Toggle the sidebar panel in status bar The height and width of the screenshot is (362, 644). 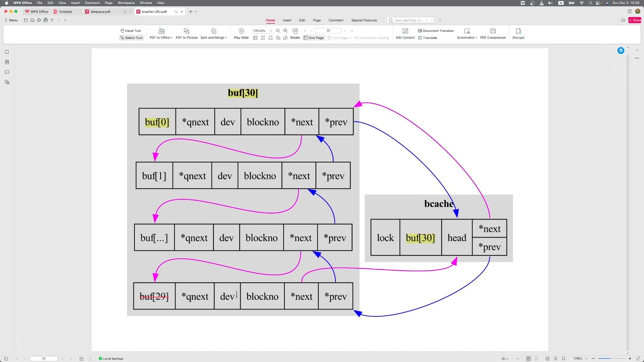point(6,359)
